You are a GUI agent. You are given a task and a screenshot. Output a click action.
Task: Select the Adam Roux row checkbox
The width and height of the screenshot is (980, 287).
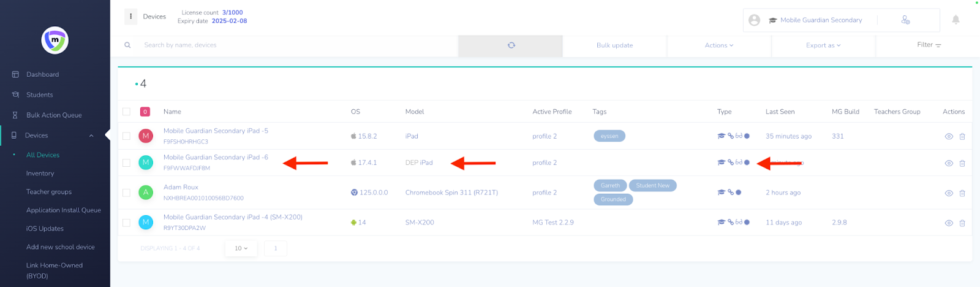coord(126,193)
